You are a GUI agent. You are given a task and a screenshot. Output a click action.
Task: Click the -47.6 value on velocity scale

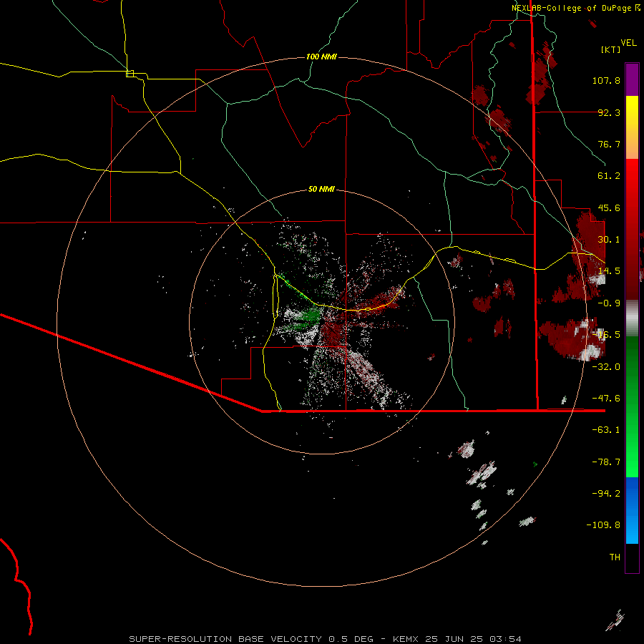pos(606,399)
